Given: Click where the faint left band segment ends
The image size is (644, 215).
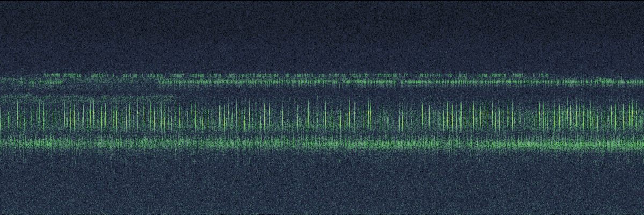Looking at the screenshot, I should 176,97.
